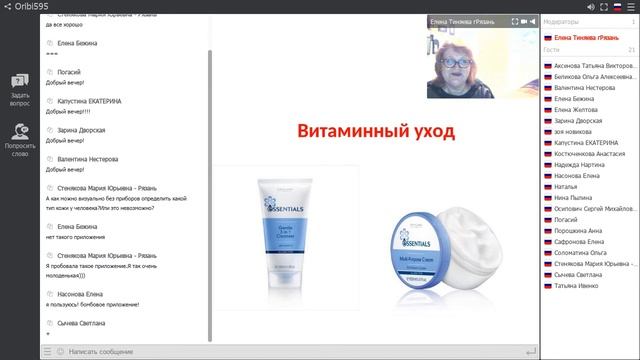Open the Russian flag language selector
The height and width of the screenshot is (360, 640).
click(618, 7)
